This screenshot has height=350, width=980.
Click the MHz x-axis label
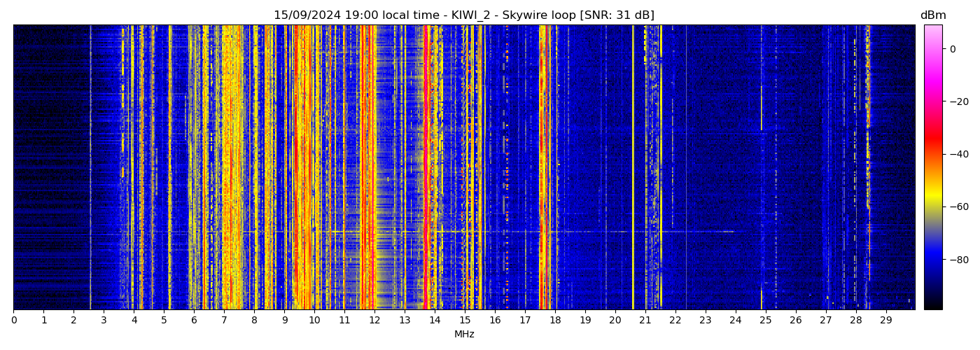pyautogui.click(x=464, y=335)
